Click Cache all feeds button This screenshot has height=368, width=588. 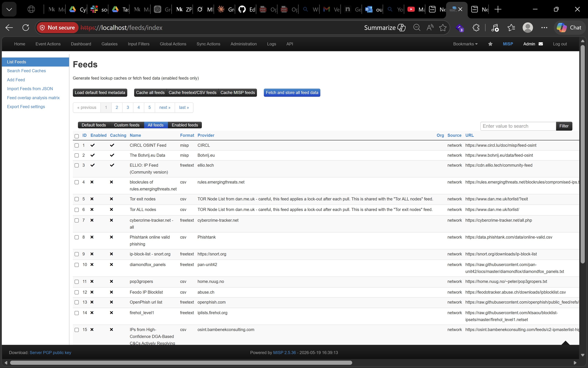(150, 92)
